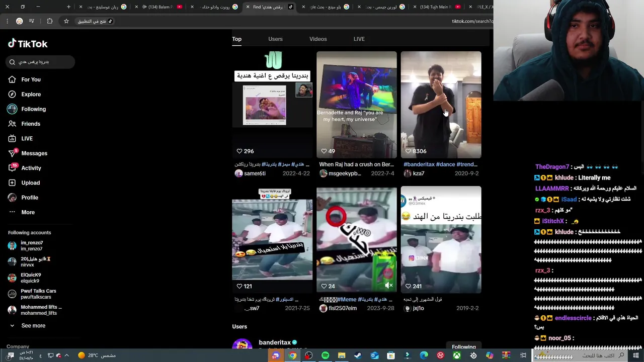
Task: Expand the system tray hidden icons chevron
Action: (66, 355)
